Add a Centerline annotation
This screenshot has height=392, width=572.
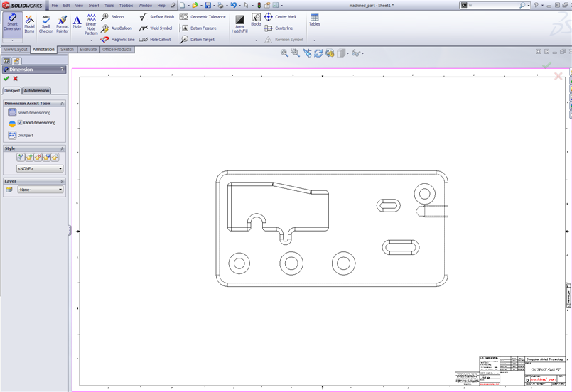279,28
